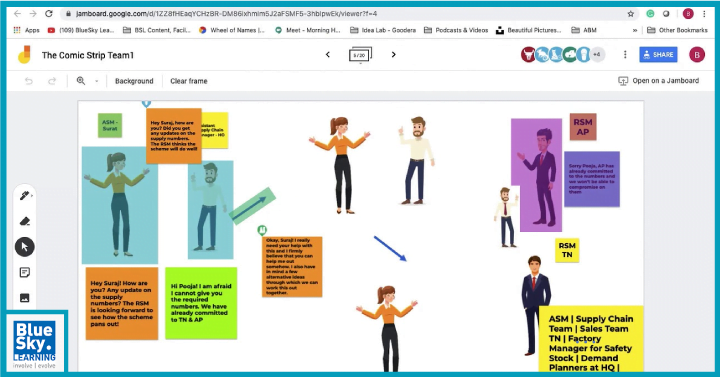Open the B account avatar in Jamboard
The width and height of the screenshot is (720, 377).
pyautogui.click(x=697, y=55)
